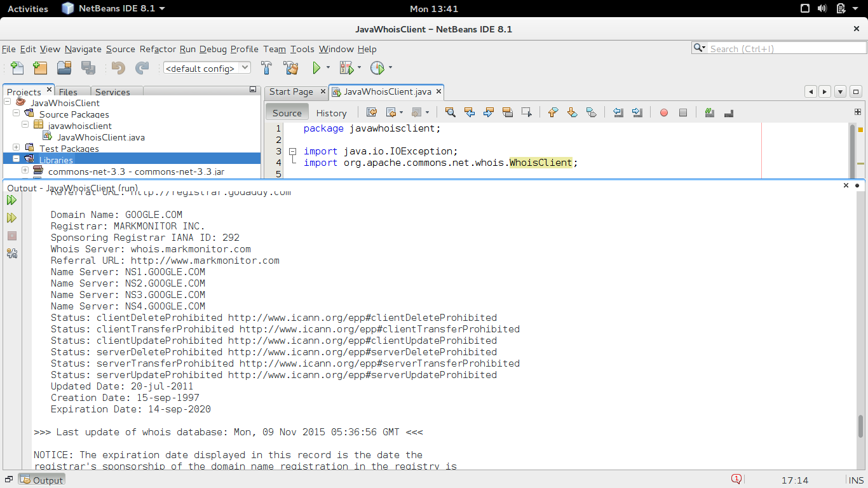Run the JavaWhoisClient project
The image size is (868, 488).
316,67
